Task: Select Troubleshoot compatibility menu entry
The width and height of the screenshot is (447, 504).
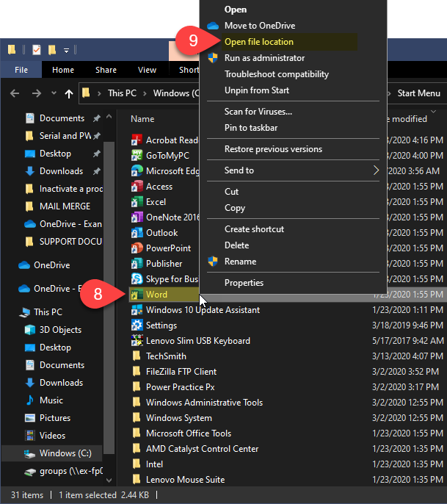Action: pos(277,74)
